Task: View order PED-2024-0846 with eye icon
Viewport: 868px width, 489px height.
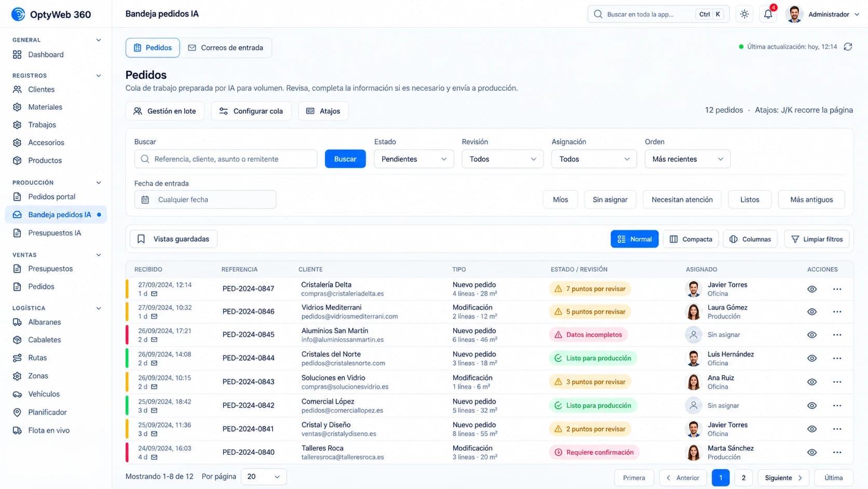Action: pos(812,312)
